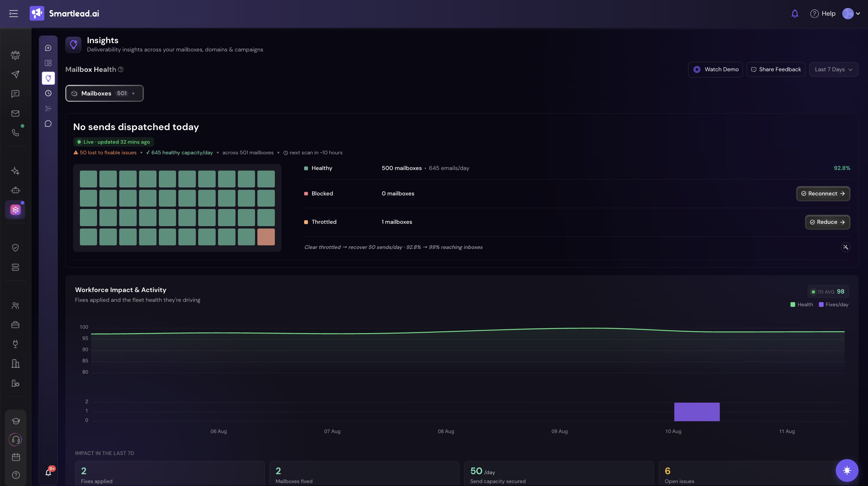Viewport: 868px width, 486px height.
Task: Open the notifications bell in header
Action: point(795,14)
